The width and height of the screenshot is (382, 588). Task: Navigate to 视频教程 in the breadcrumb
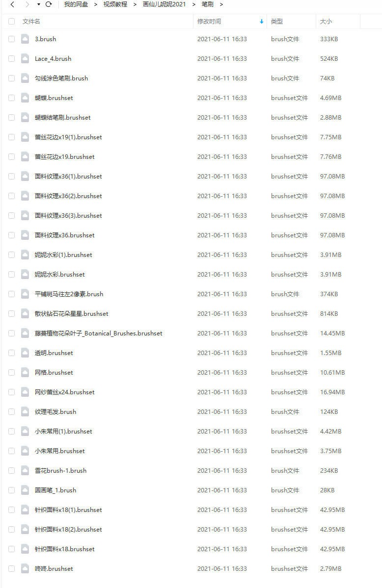[x=115, y=4]
